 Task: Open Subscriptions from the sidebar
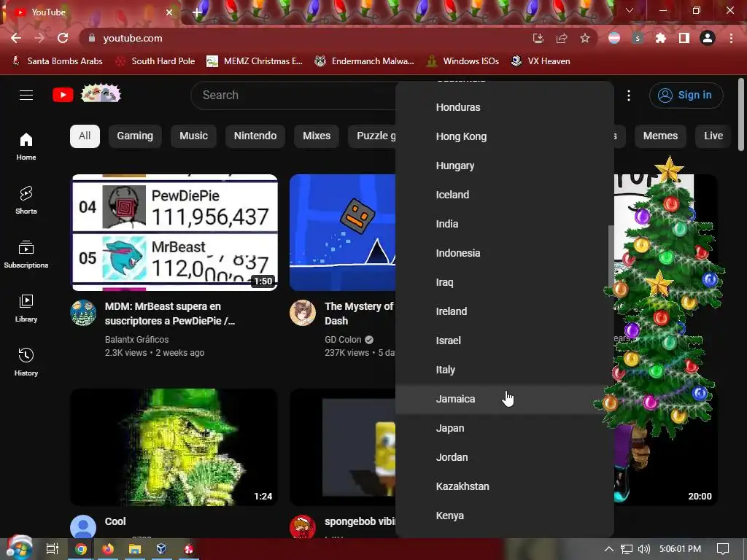point(26,254)
